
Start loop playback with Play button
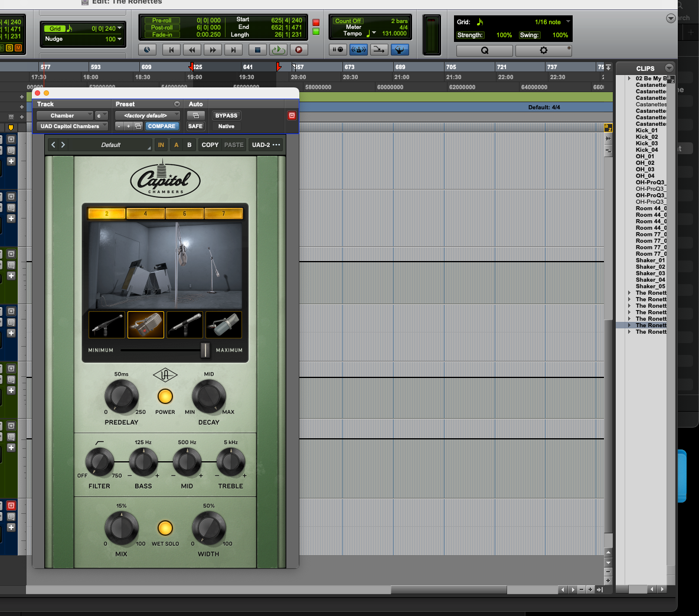tap(278, 50)
